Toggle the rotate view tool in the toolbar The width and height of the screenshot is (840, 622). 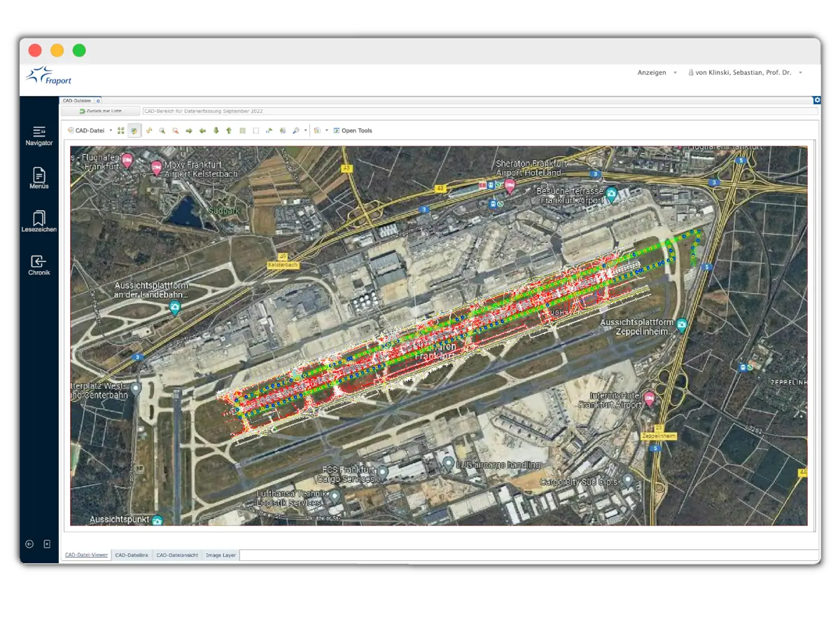pyautogui.click(x=269, y=130)
